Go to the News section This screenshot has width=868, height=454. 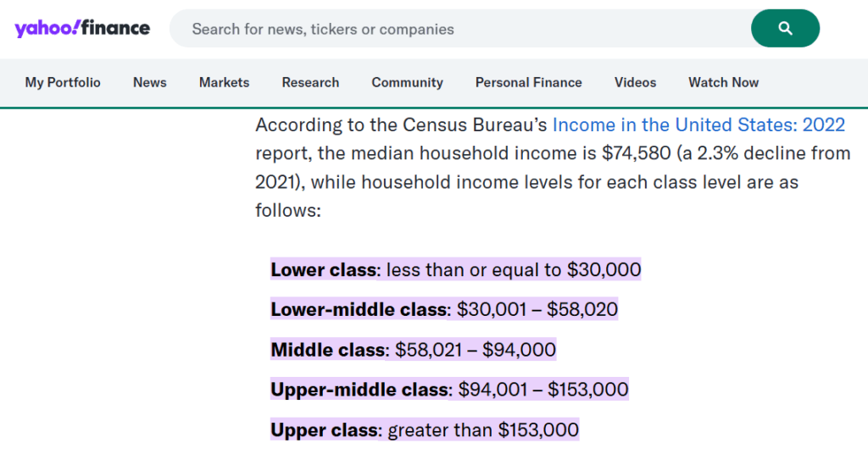150,82
